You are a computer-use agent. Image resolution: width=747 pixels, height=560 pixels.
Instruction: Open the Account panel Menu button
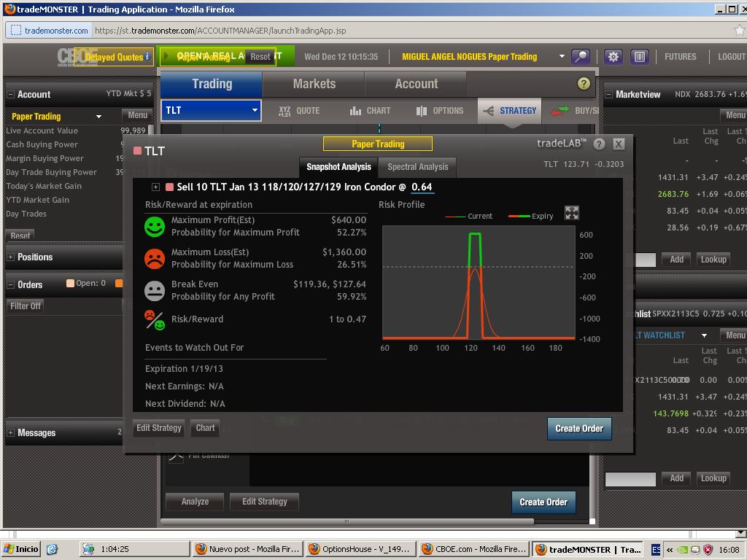[138, 114]
